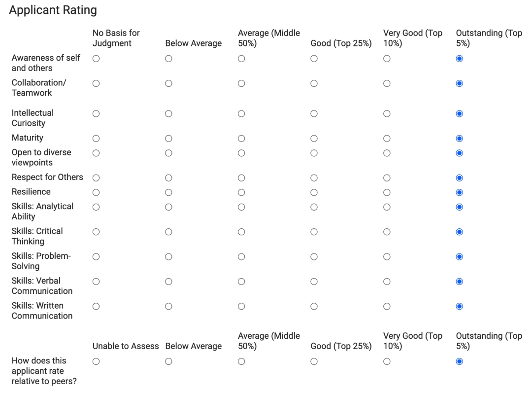Choose Average for Skills: Analytical Ability

tap(241, 207)
